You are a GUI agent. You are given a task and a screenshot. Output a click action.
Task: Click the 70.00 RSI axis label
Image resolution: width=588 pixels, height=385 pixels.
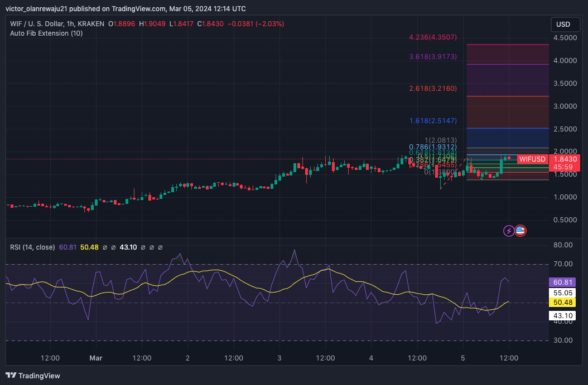click(563, 264)
